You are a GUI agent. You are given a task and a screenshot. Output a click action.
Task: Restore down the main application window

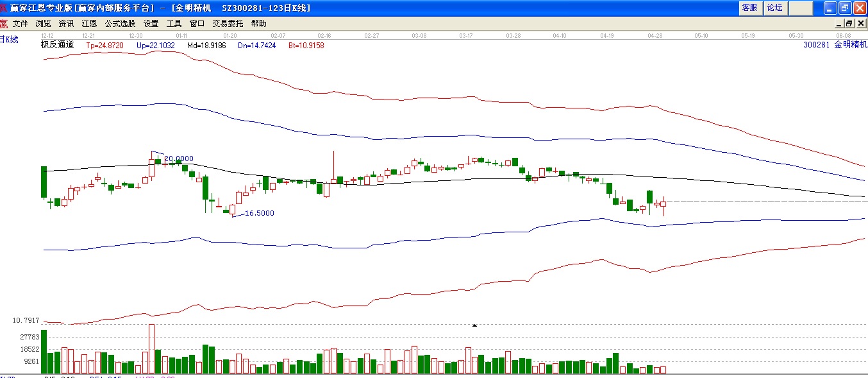click(x=845, y=8)
